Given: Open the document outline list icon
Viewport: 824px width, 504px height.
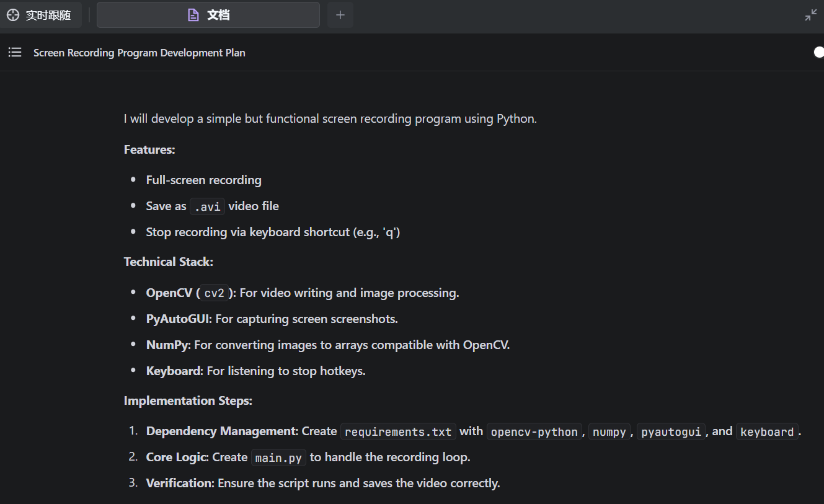Looking at the screenshot, I should coord(15,53).
